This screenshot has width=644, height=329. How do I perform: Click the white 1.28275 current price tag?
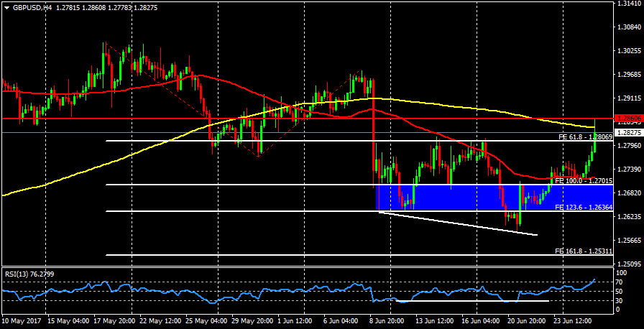pyautogui.click(x=629, y=133)
